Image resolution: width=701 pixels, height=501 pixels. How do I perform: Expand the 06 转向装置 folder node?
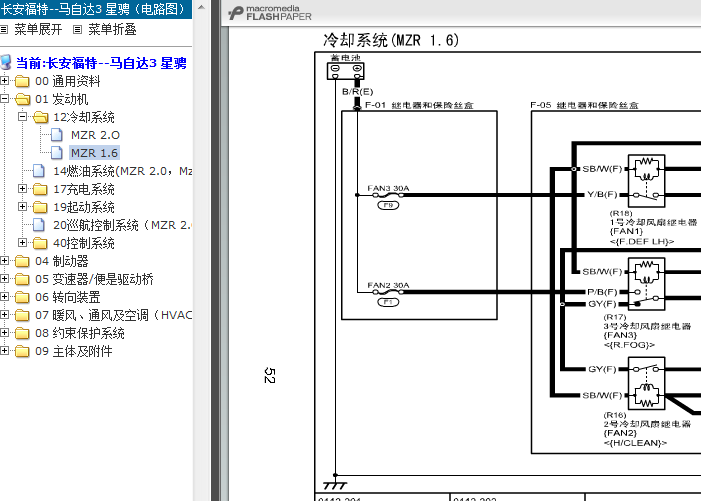4,297
